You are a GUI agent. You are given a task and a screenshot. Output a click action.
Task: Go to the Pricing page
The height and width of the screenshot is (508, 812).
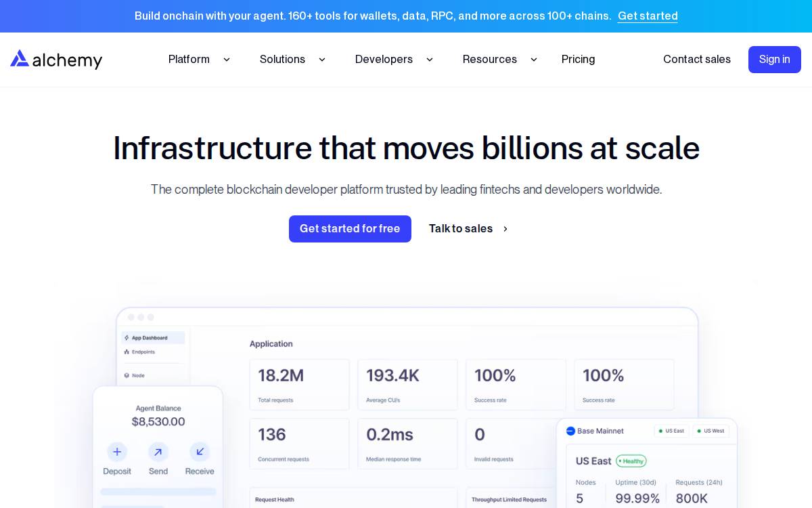coord(579,60)
